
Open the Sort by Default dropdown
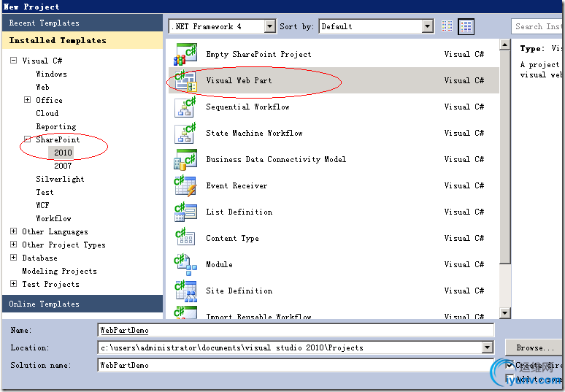(427, 26)
